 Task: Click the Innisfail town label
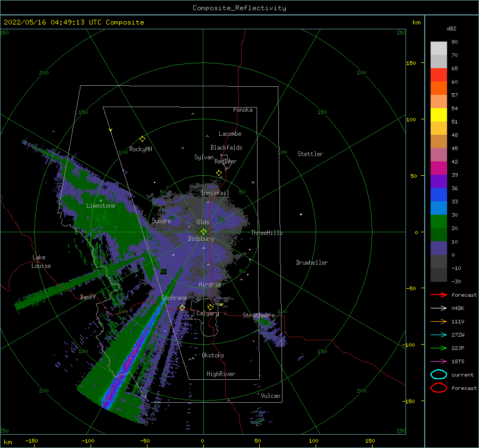tap(215, 193)
